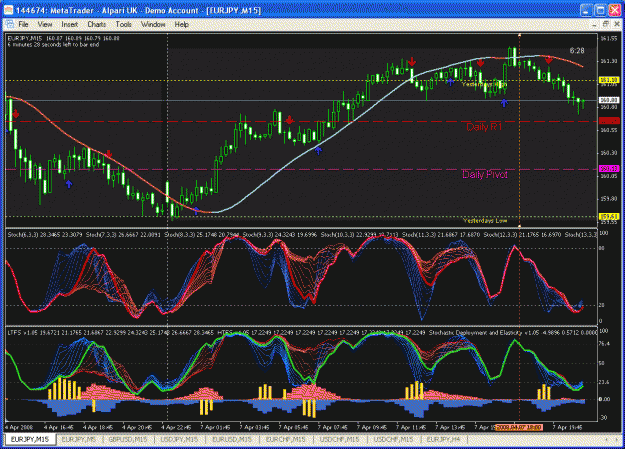This screenshot has width=625, height=449.
Task: Click the '7 Apr 05:45' time axis label
Action: click(x=293, y=427)
